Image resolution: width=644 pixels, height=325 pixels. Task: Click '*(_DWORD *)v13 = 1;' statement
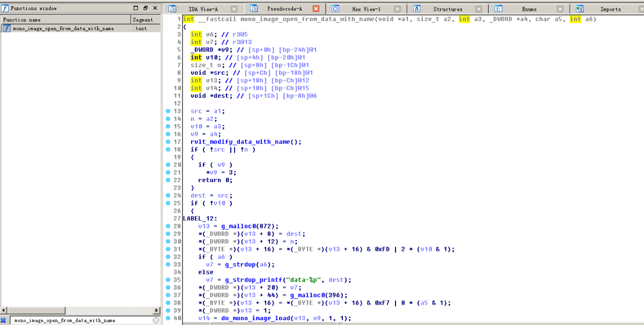235,310
